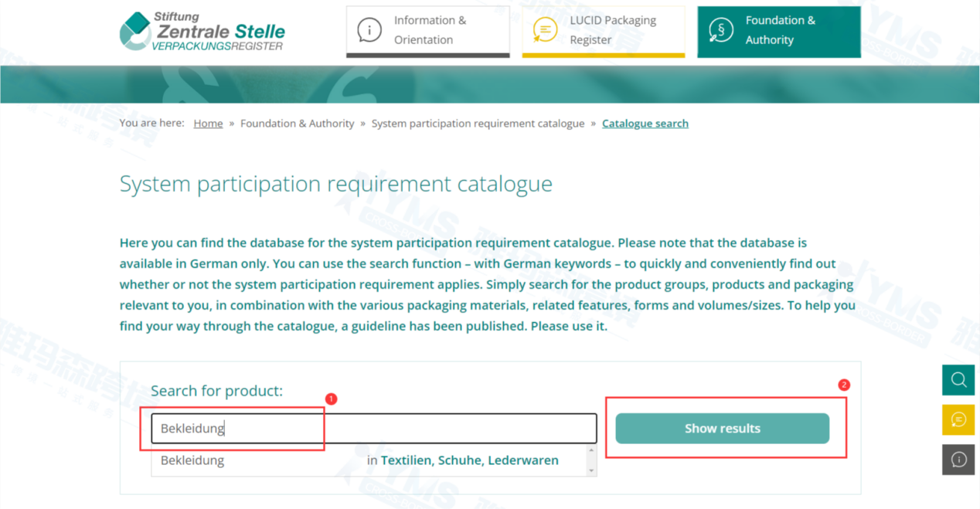The image size is (980, 509).
Task: Select the Foundation & Authority menu label
Action: [x=780, y=30]
